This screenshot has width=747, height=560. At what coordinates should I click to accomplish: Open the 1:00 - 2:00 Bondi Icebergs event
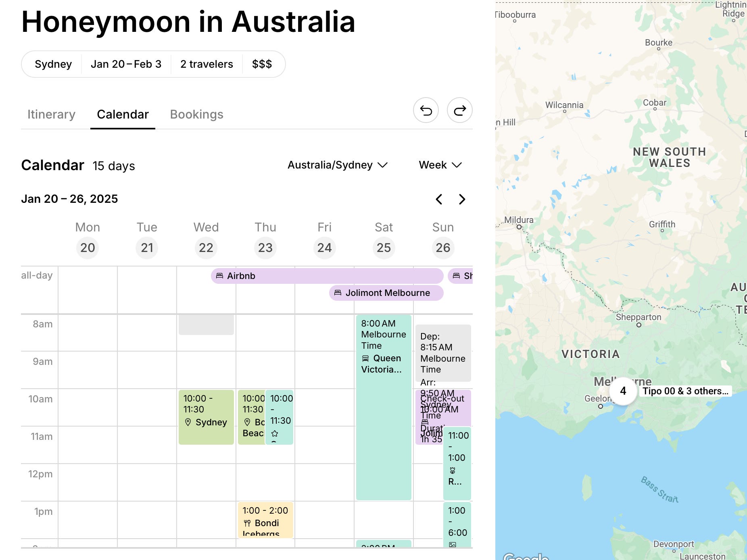pos(265,520)
